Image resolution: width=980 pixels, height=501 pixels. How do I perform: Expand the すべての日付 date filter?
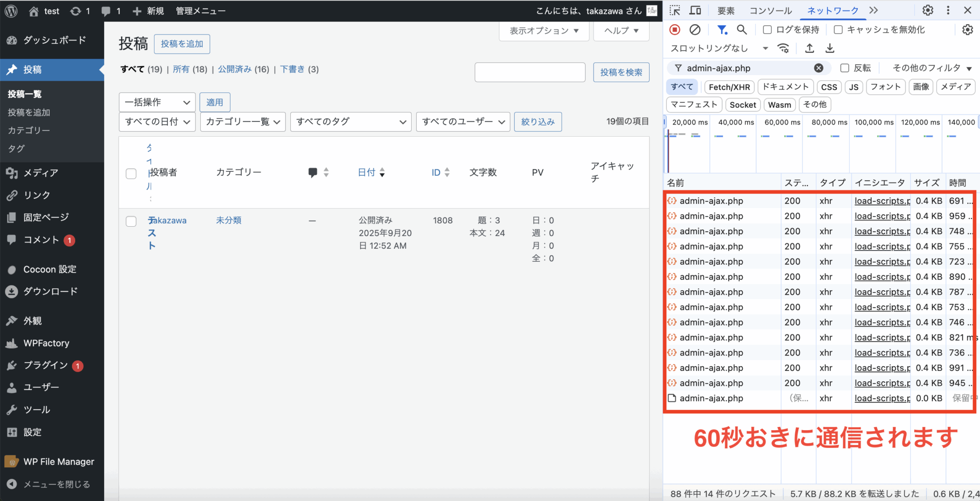157,122
